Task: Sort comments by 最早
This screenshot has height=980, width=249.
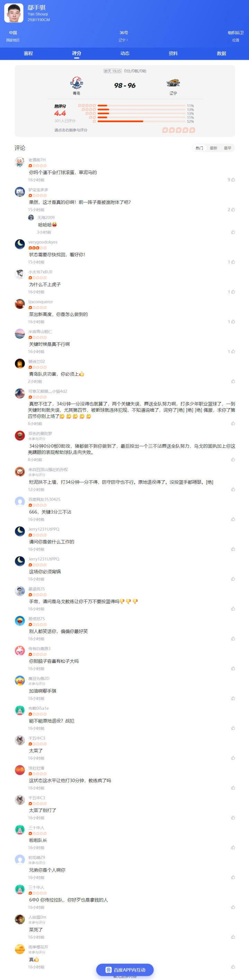Action: (x=227, y=148)
